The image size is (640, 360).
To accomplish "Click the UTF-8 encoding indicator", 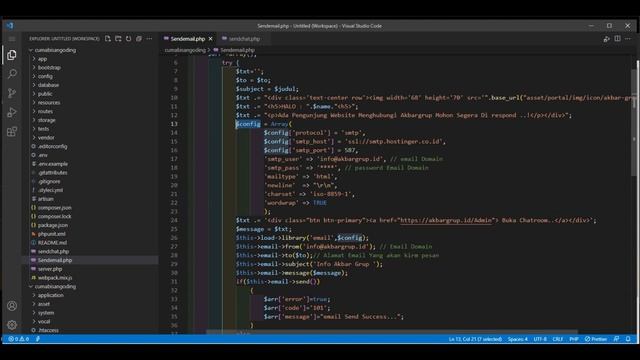I will 540,339.
